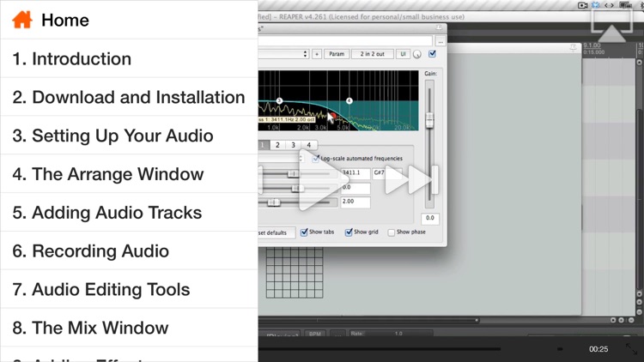Screen dimensions: 644x362
Task: Switch to band tab 1
Action: click(263, 145)
